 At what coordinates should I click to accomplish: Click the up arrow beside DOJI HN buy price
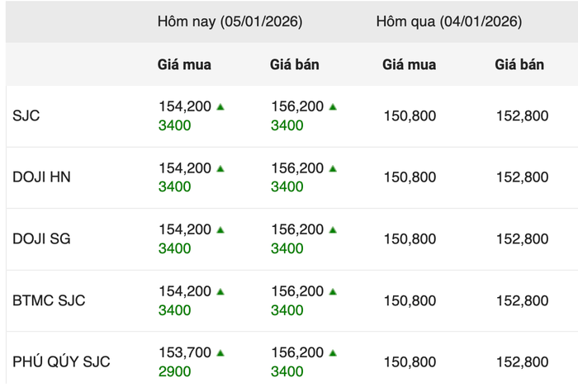(x=220, y=168)
